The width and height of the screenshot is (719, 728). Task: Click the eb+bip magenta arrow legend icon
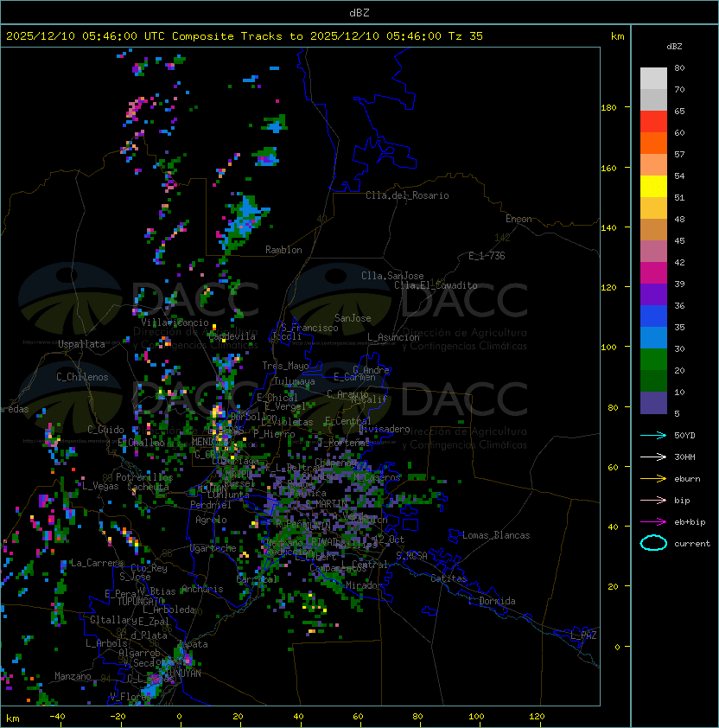point(653,522)
